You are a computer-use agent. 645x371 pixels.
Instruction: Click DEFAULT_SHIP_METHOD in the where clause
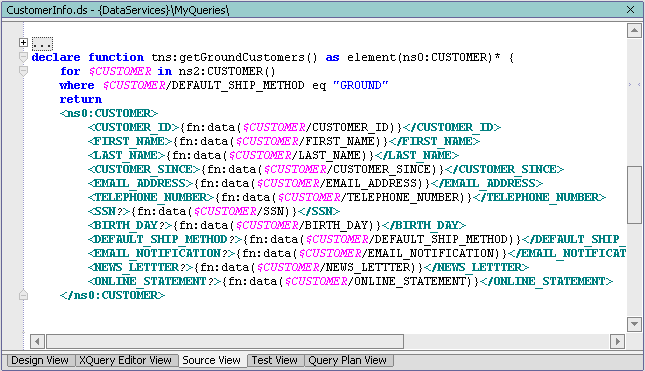pos(238,85)
